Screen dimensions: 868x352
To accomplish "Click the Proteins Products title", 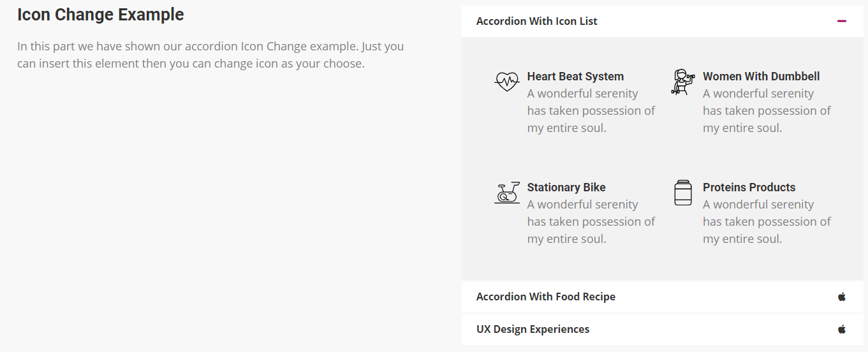I will coord(749,187).
